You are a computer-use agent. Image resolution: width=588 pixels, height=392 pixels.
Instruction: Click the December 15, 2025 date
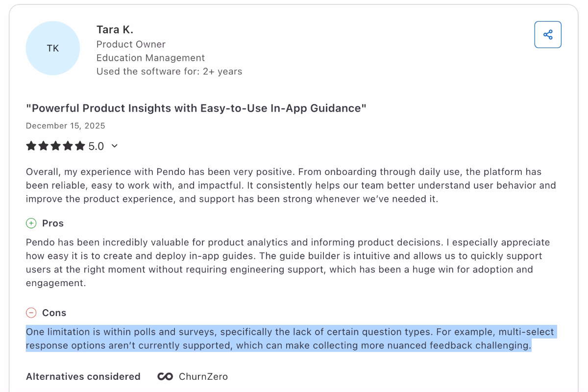click(66, 125)
